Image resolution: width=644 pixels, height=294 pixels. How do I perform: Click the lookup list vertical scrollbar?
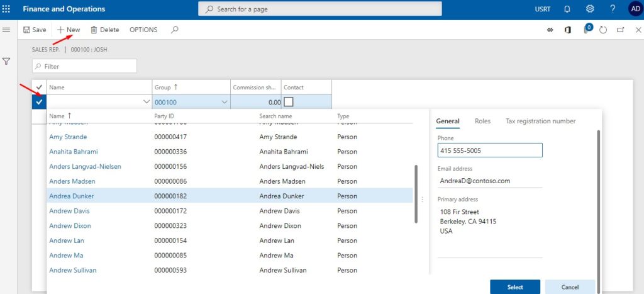click(416, 194)
